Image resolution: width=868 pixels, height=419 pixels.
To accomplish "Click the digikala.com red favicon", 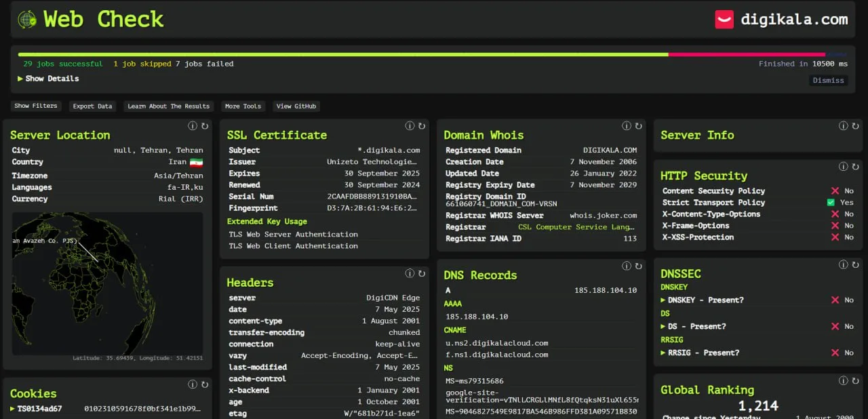I will click(724, 19).
